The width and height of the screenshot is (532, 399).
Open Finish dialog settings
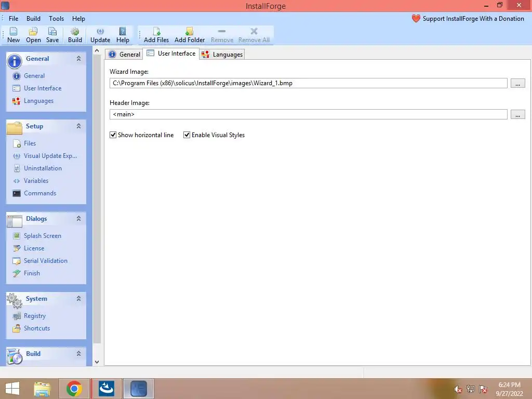(x=26, y=273)
